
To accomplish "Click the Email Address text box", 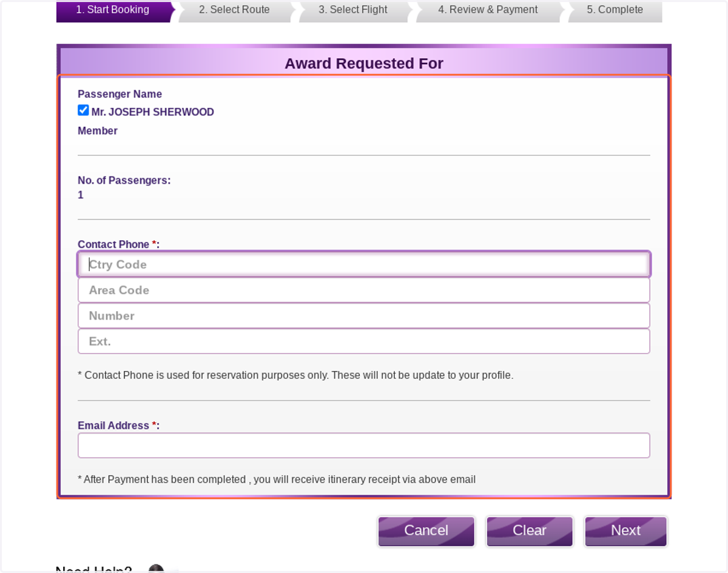I will (364, 445).
